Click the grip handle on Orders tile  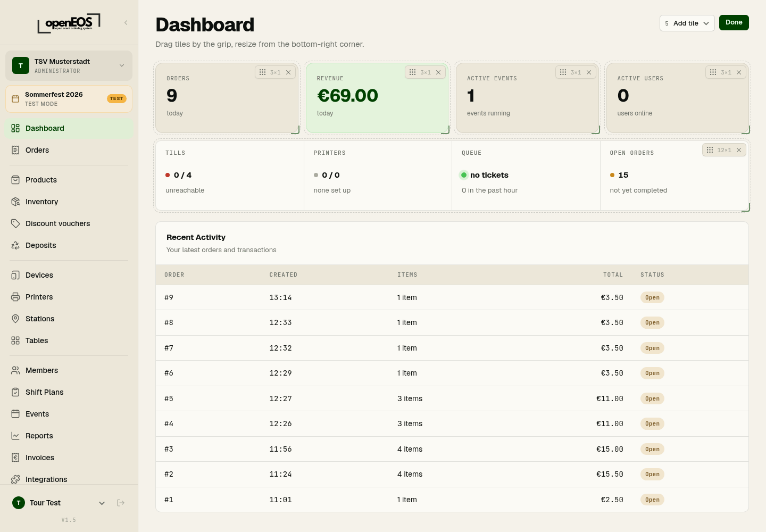[x=262, y=72]
